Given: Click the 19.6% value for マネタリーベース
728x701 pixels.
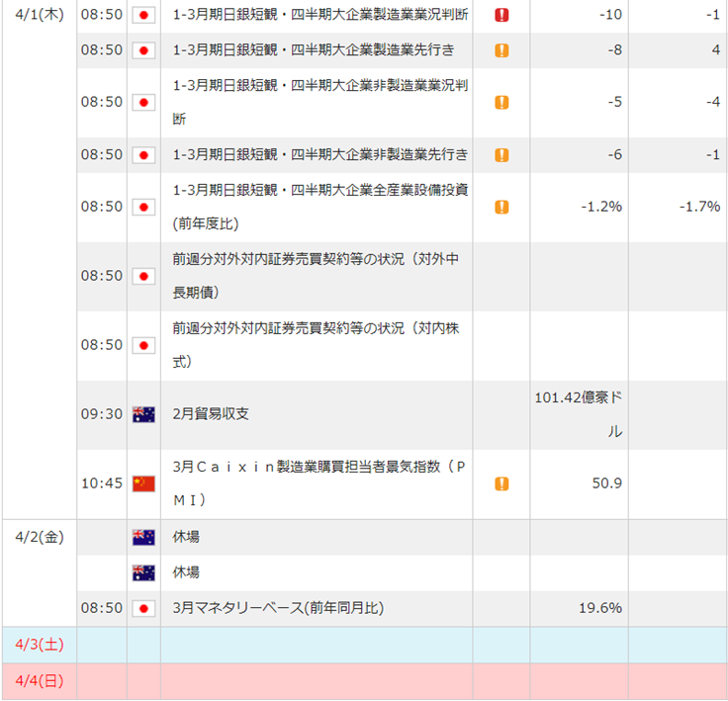Looking at the screenshot, I should pyautogui.click(x=600, y=608).
